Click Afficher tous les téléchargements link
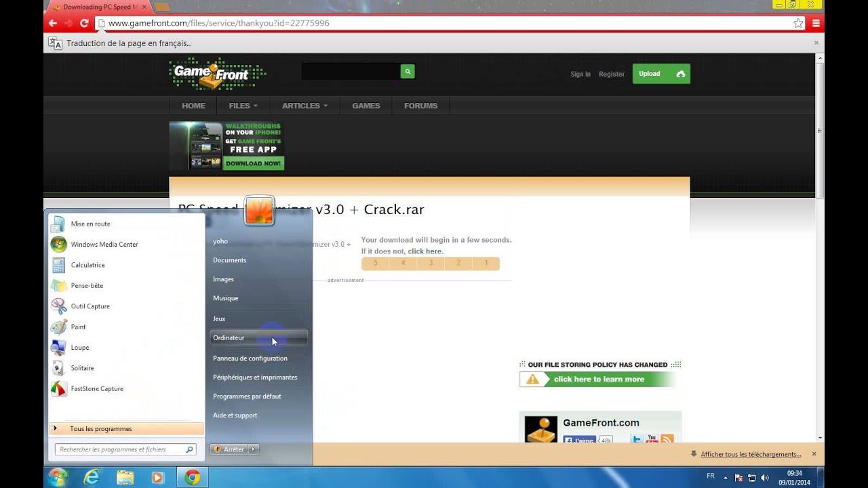Screen dimensions: 868x488 [x=751, y=454]
